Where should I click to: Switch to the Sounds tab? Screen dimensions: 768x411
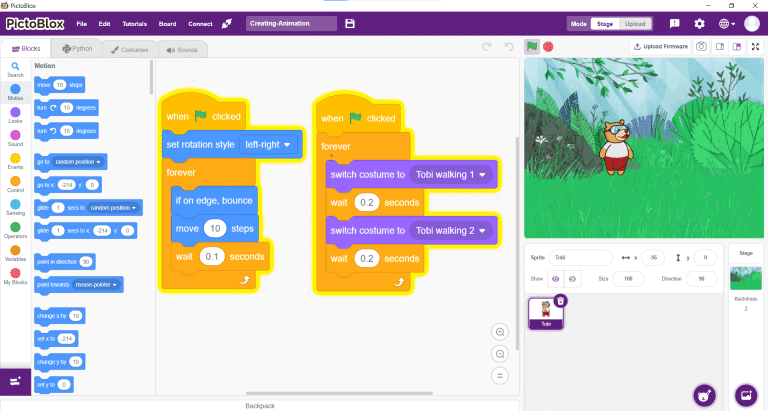182,50
